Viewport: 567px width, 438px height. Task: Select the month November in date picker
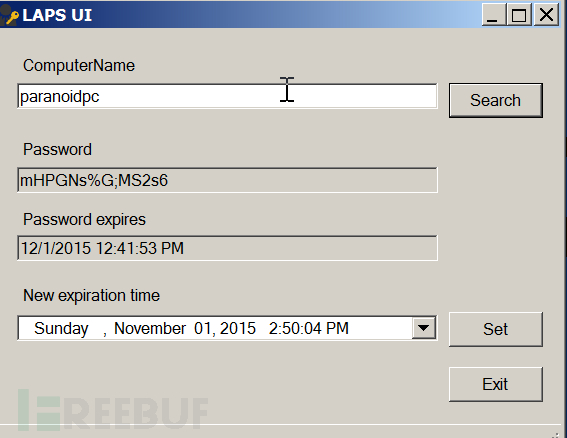150,328
